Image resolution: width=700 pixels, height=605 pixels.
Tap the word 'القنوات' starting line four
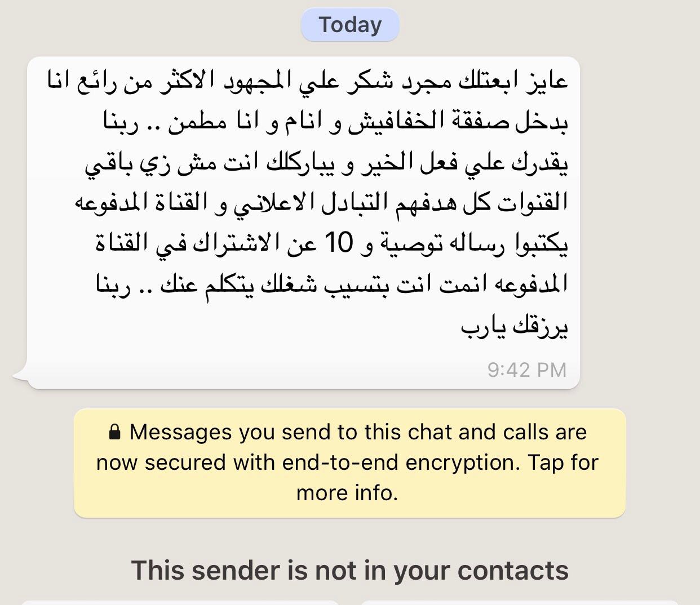click(531, 202)
